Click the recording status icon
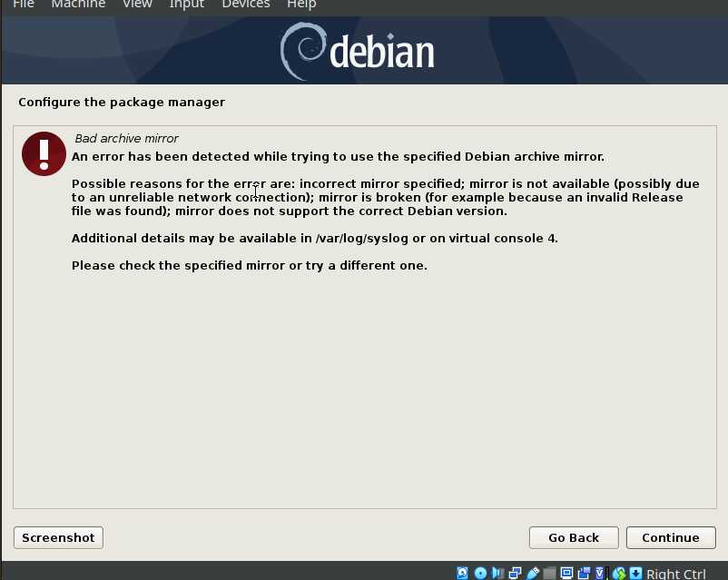Screen dimensions: 728x580 pyautogui.click(x=584, y=573)
